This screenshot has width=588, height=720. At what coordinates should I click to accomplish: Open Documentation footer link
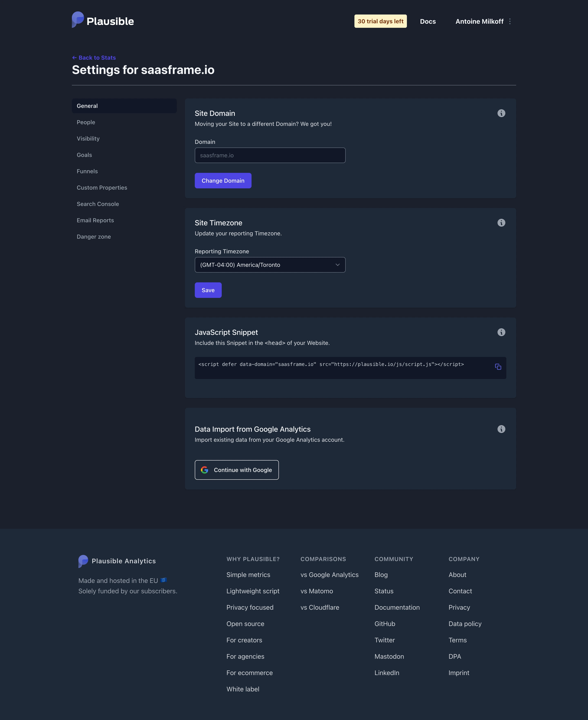coord(397,607)
